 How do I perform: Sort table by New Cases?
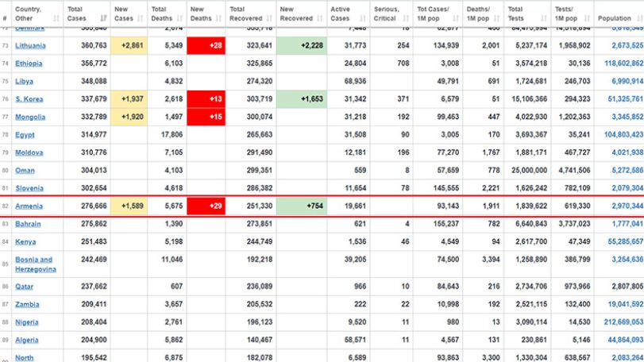(x=129, y=13)
